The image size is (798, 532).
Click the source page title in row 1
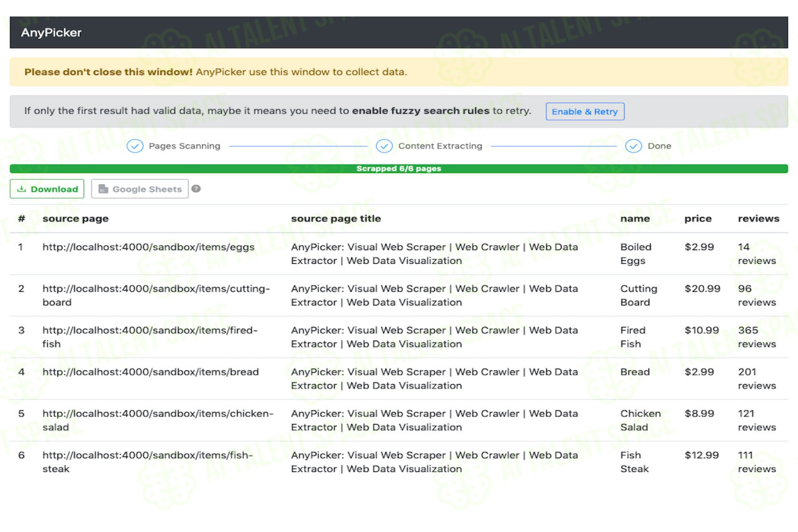[435, 254]
